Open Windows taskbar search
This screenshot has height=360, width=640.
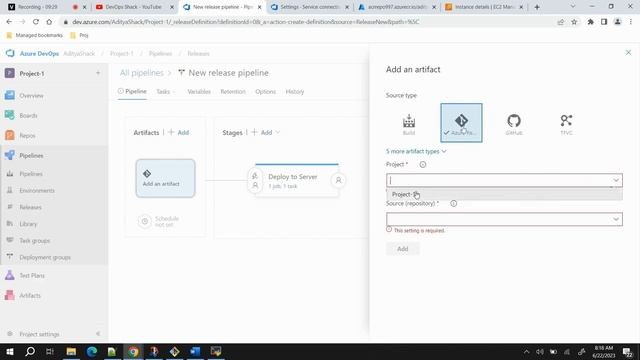pos(30,351)
